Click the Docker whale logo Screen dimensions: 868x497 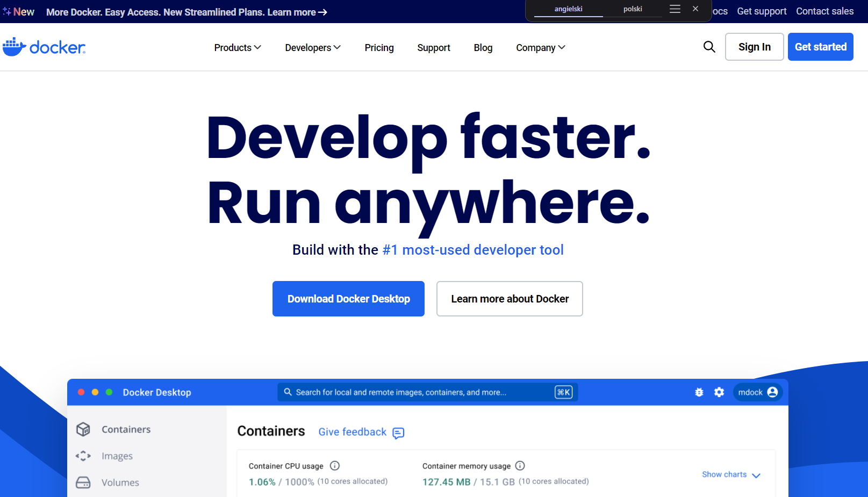(44, 47)
